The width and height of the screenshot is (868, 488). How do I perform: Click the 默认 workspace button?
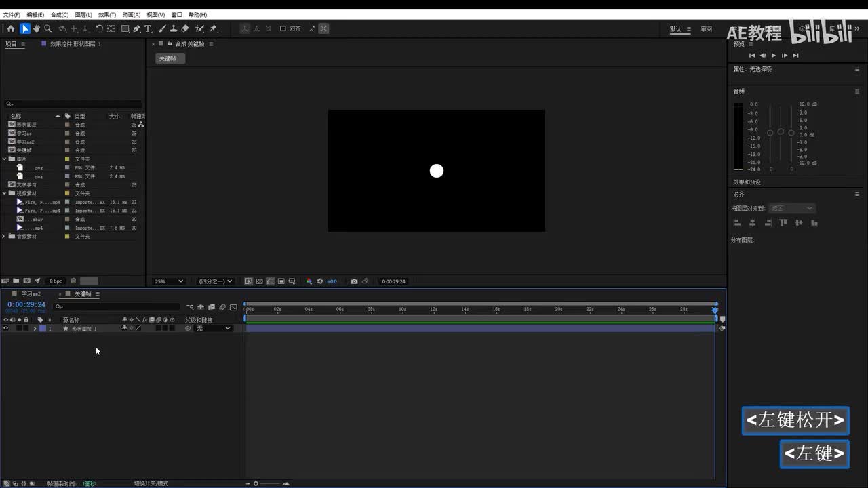tap(675, 29)
